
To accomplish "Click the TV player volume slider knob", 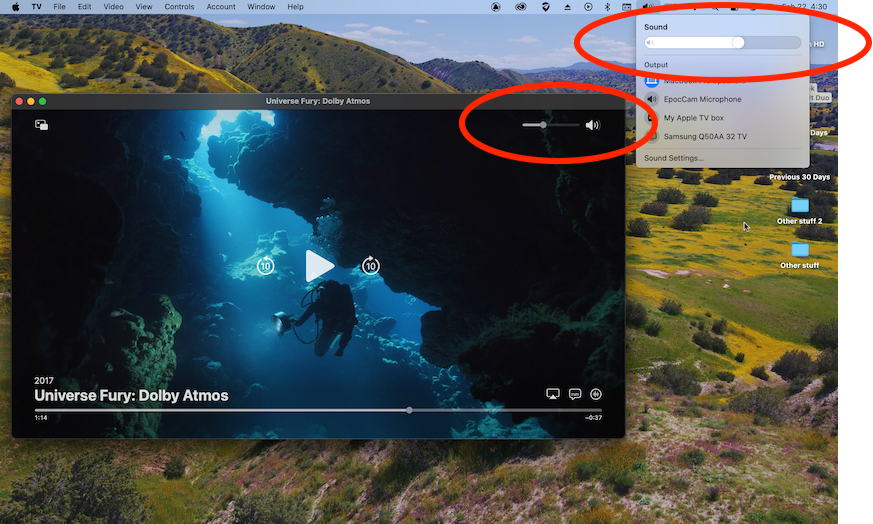I will point(543,125).
